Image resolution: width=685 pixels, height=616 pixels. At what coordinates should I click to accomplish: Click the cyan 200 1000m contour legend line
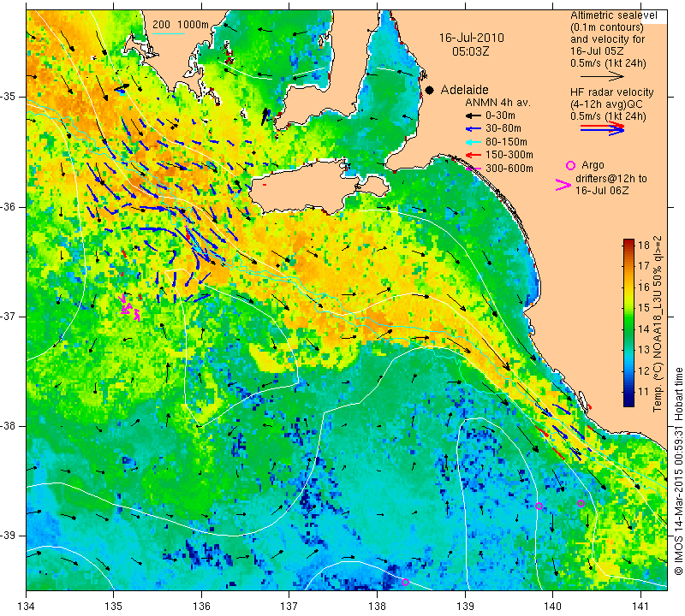coord(169,33)
